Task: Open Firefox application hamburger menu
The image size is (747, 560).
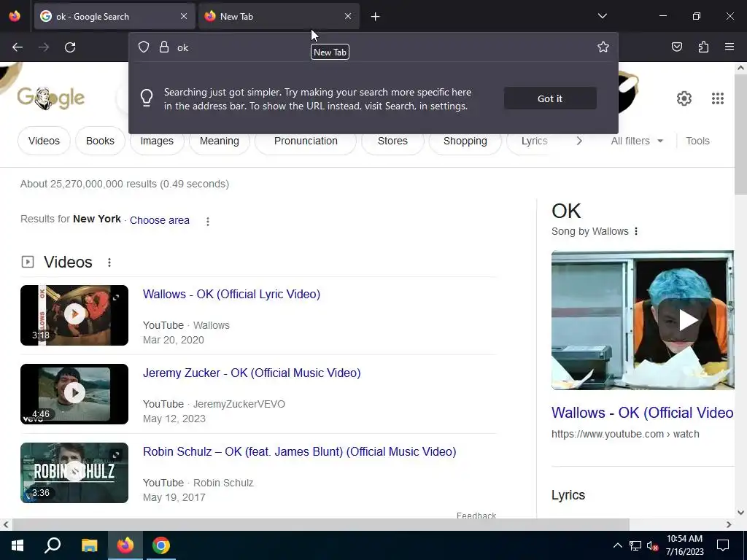Action: click(729, 47)
